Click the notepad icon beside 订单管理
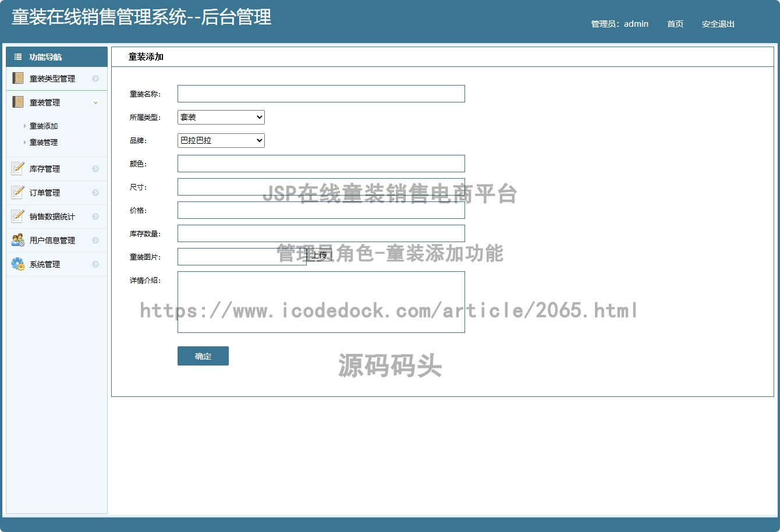Viewport: 780px width, 532px height. (x=17, y=192)
